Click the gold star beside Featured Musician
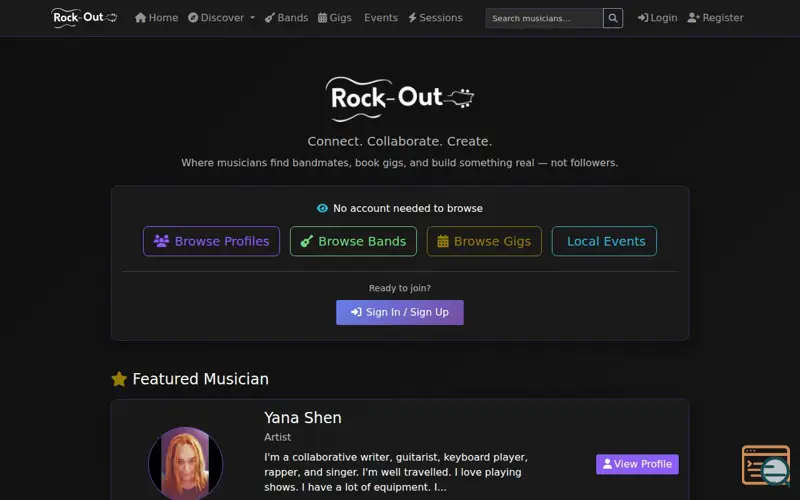 [x=119, y=379]
